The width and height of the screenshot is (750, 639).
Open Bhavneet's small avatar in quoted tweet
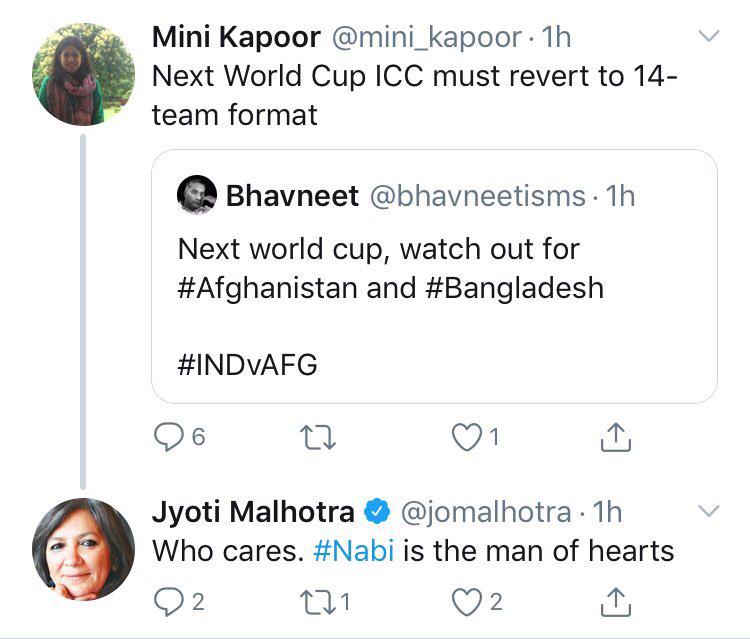pyautogui.click(x=197, y=194)
